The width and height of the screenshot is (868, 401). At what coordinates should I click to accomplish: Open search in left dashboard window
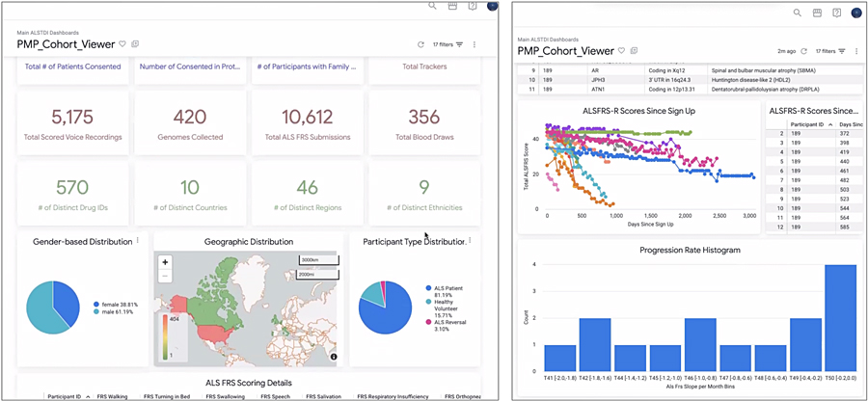click(x=432, y=6)
